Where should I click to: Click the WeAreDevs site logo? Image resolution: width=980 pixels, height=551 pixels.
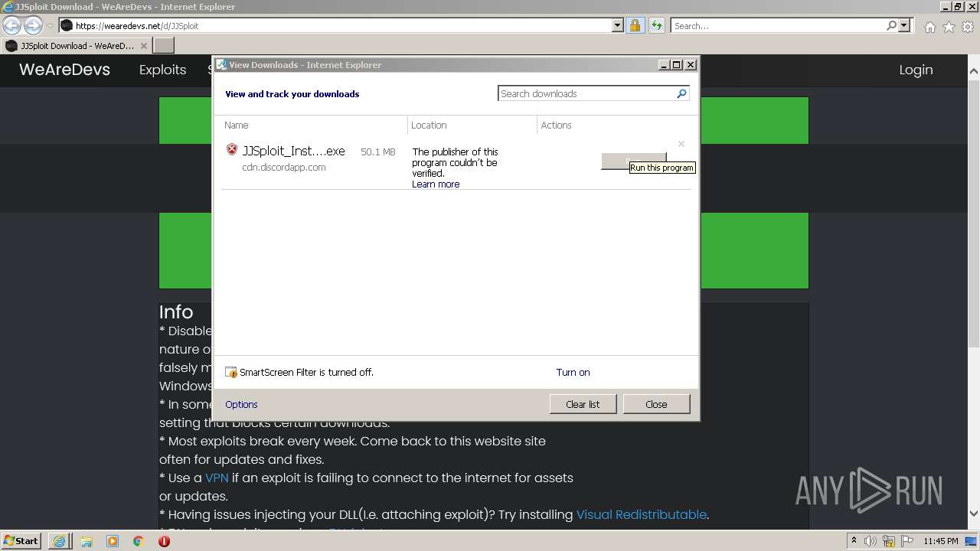64,70
